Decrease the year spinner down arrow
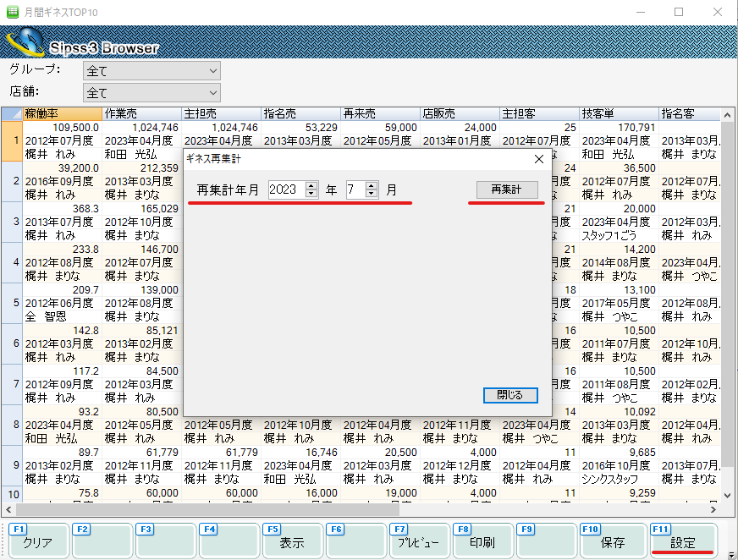 [x=311, y=194]
